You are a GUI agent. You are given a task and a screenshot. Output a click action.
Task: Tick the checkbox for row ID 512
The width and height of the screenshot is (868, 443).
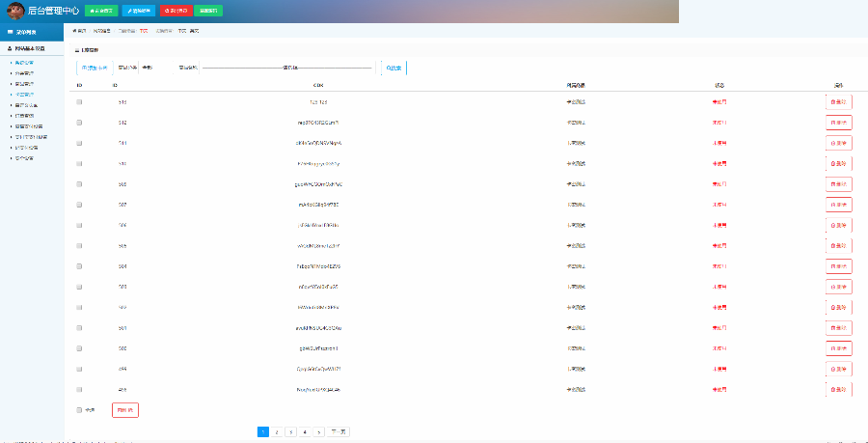pyautogui.click(x=79, y=123)
